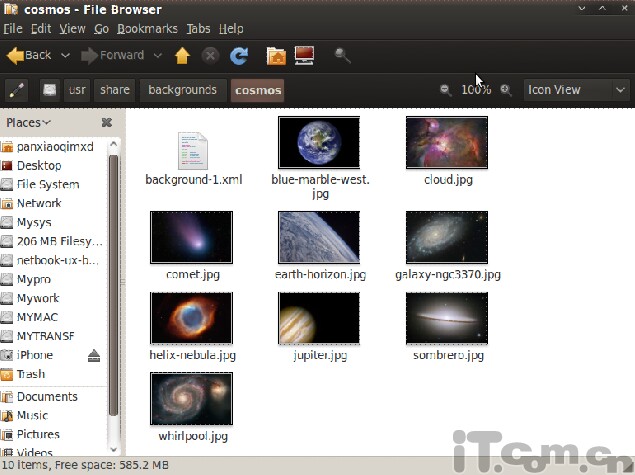Image resolution: width=635 pixels, height=475 pixels.
Task: Select helix-nebula.jpg thumbnail
Action: (191, 318)
